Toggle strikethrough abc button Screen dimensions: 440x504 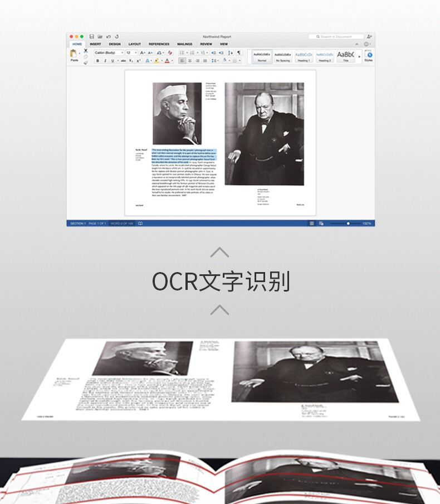[x=123, y=61]
